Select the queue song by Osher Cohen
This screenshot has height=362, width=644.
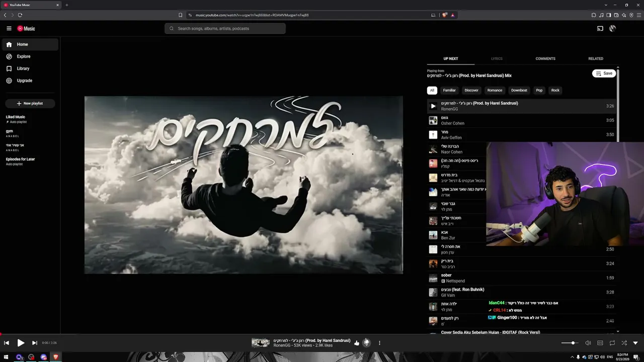521,121
